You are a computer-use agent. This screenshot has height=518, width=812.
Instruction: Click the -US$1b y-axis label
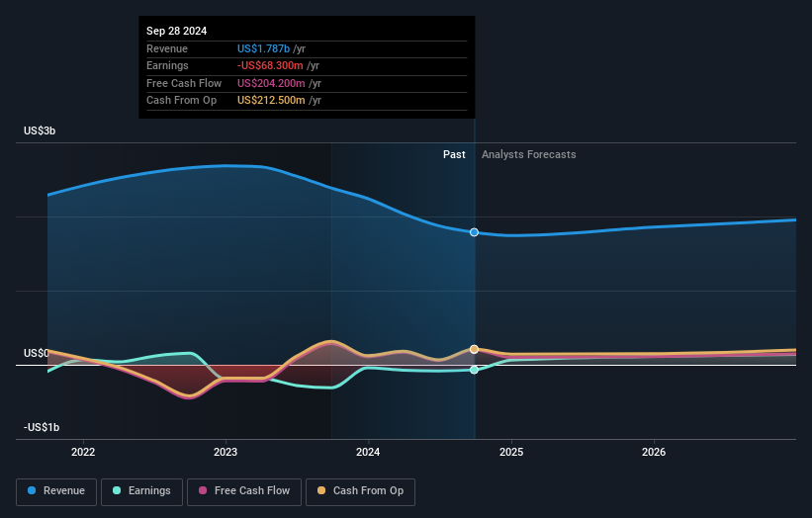42,427
